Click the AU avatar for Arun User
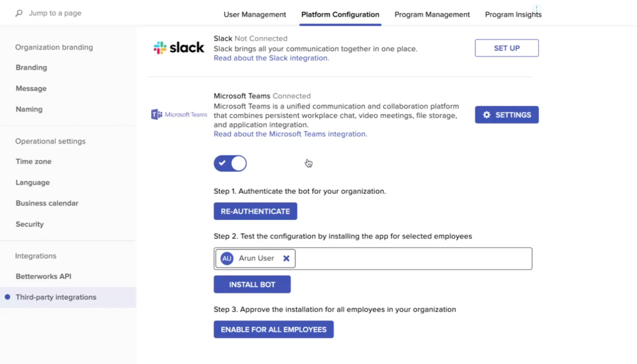Image resolution: width=637 pixels, height=364 pixels. coord(227,258)
